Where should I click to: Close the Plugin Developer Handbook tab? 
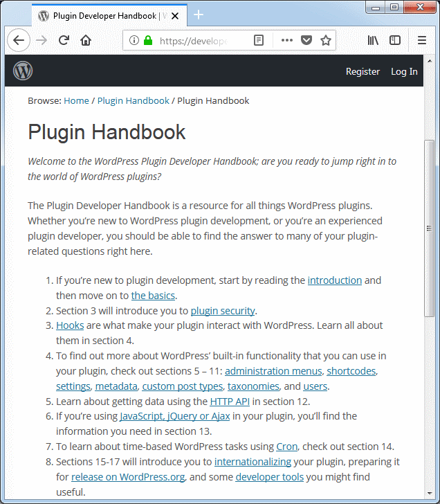[175, 16]
